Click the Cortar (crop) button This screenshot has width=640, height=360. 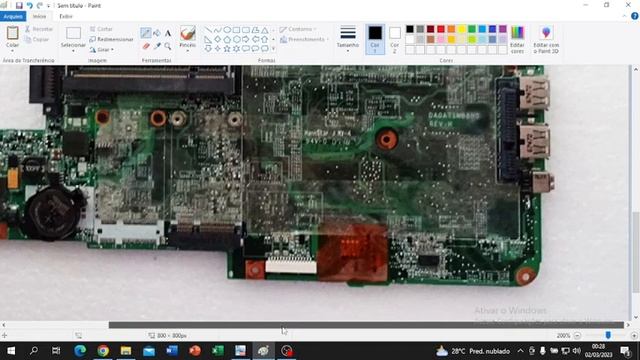pos(101,29)
